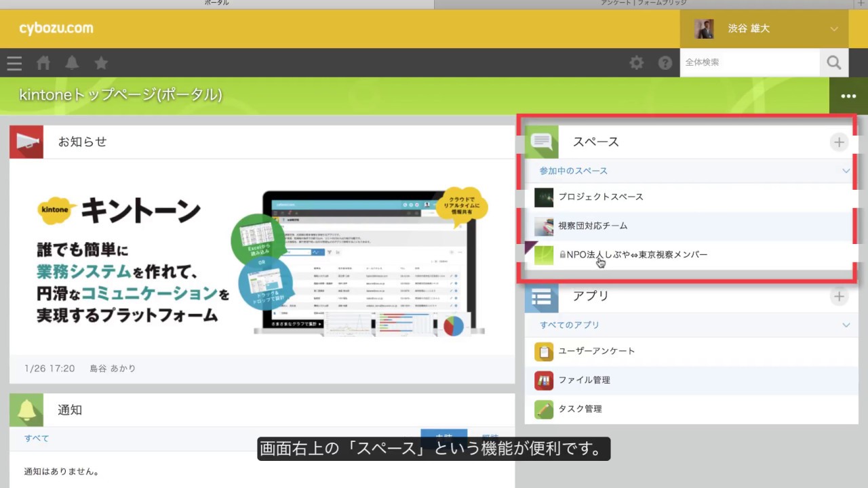Open the hamburger menu icon
This screenshot has width=868, height=488.
coord(14,63)
